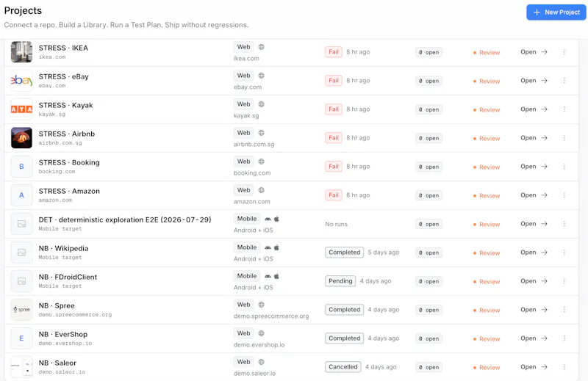588x381 pixels.
Task: Open the kebab menu for NB · Wikipedia
Action: click(564, 253)
